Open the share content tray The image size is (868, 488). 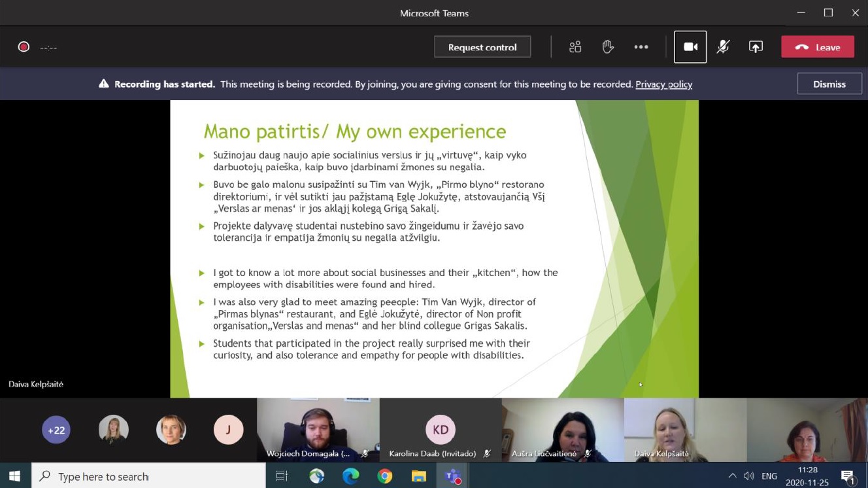(756, 47)
